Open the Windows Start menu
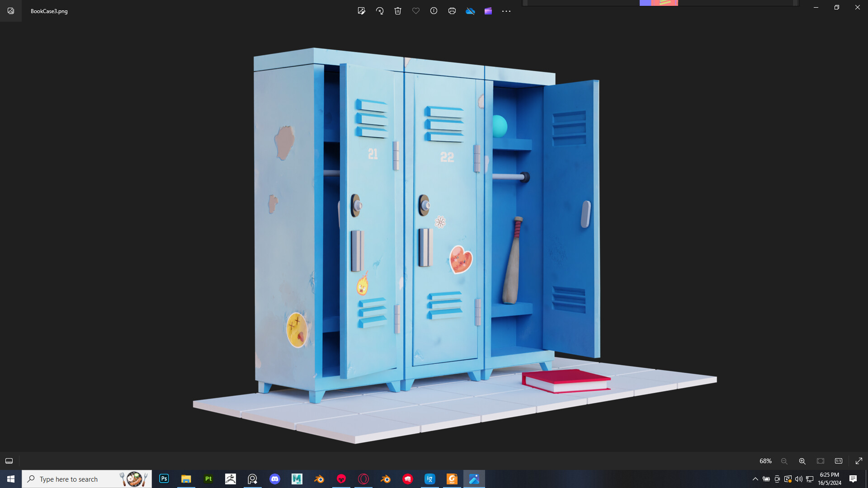This screenshot has height=488, width=868. pos(11,479)
